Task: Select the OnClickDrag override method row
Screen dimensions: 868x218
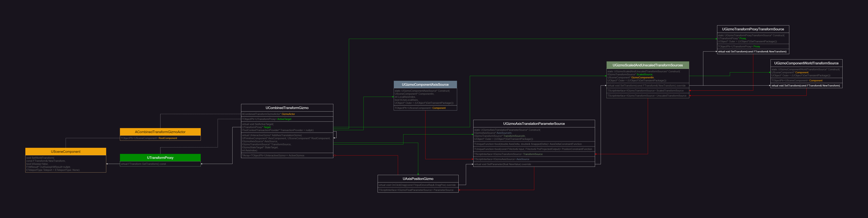Action: 418,185
